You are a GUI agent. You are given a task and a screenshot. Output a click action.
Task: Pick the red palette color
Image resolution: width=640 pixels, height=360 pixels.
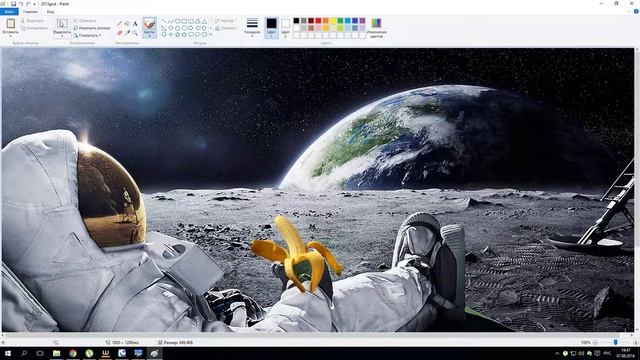[318, 20]
